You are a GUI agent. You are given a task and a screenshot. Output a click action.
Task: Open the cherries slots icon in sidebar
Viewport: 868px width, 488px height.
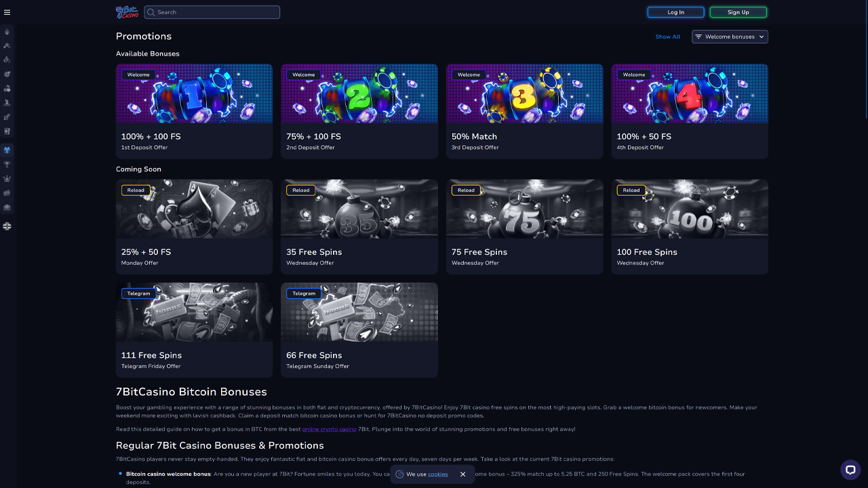point(7,88)
